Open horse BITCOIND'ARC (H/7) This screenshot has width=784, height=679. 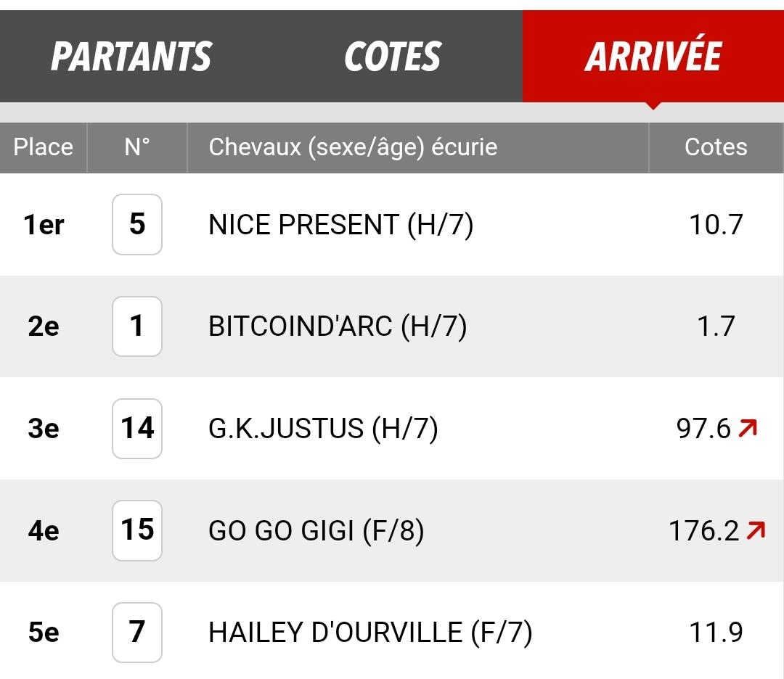pos(338,326)
